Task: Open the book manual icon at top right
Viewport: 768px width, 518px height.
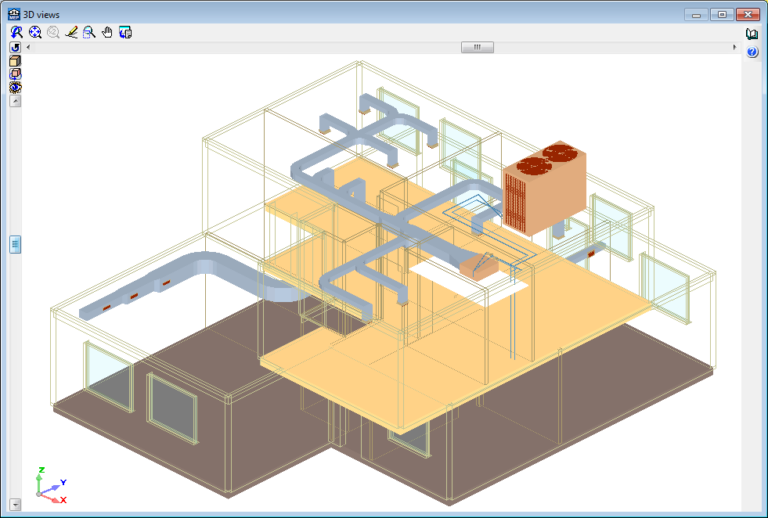Action: 752,34
